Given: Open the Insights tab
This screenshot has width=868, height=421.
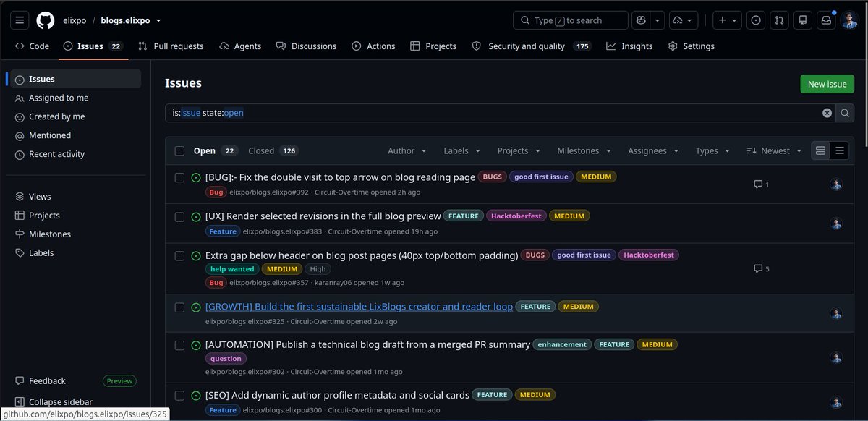Looking at the screenshot, I should tap(629, 46).
